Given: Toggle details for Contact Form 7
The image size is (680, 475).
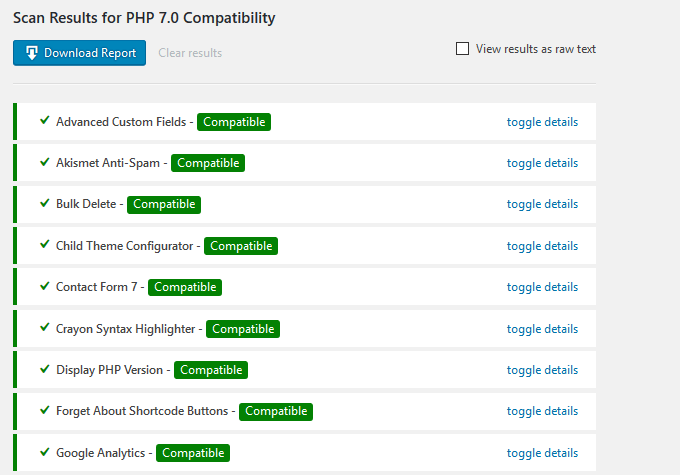Looking at the screenshot, I should [x=542, y=287].
